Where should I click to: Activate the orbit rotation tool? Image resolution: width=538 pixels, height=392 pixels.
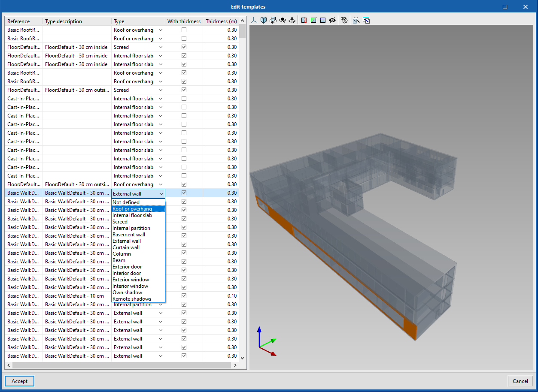(x=273, y=20)
